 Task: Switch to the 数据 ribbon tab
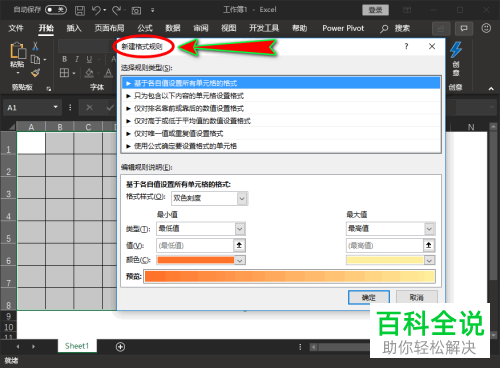click(x=173, y=28)
